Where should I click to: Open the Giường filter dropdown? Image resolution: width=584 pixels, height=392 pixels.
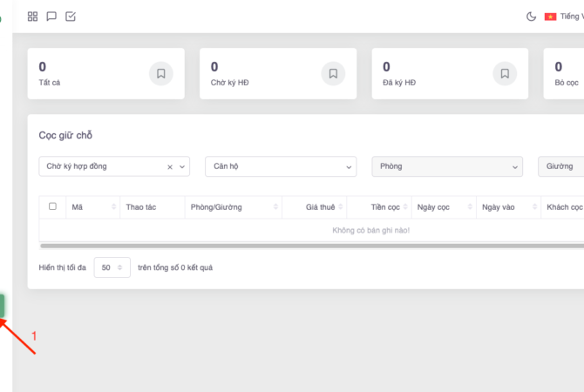[x=560, y=166]
